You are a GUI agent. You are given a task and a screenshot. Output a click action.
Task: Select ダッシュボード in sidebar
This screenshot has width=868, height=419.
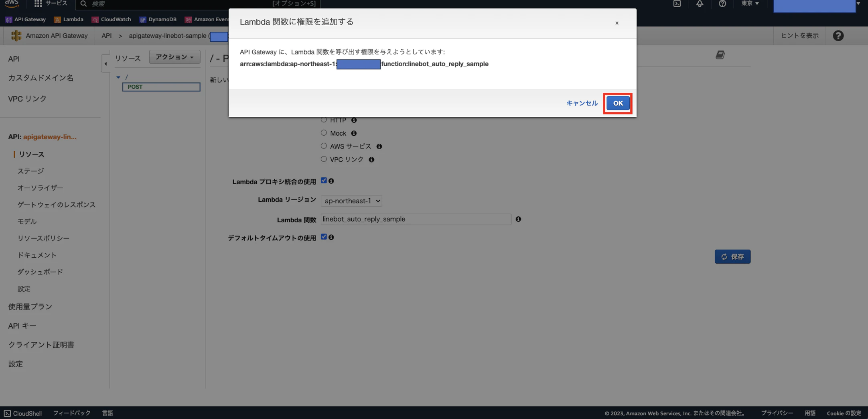point(40,272)
